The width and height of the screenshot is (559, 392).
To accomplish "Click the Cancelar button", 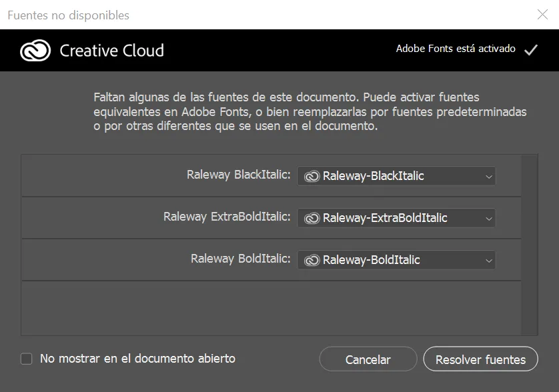I will 368,359.
